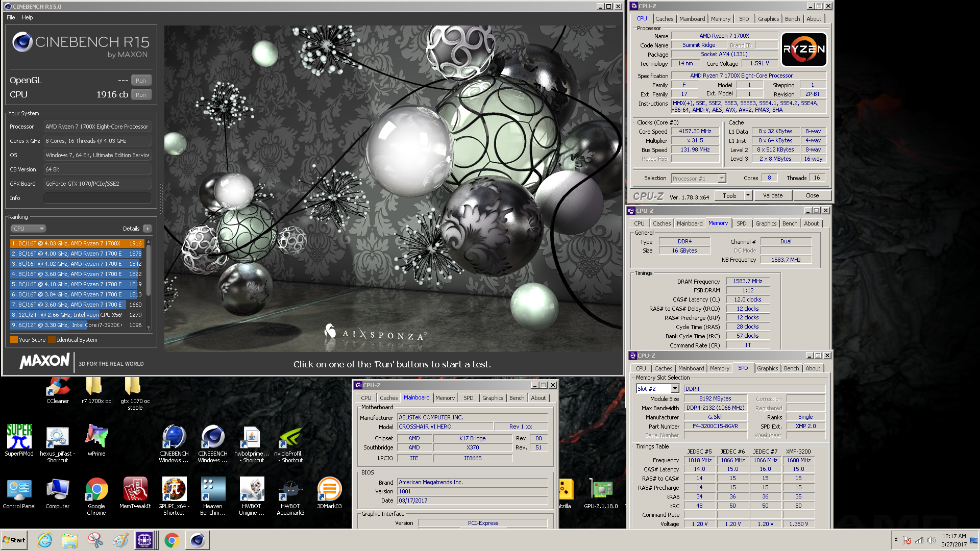Click the rendered scene preview image
Screen dimensions: 980x551
tap(393, 189)
